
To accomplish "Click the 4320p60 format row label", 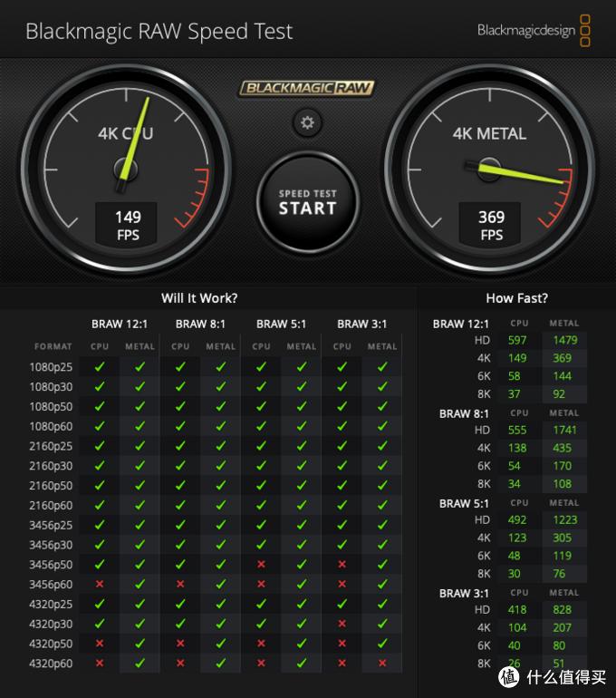I will 51,664.
